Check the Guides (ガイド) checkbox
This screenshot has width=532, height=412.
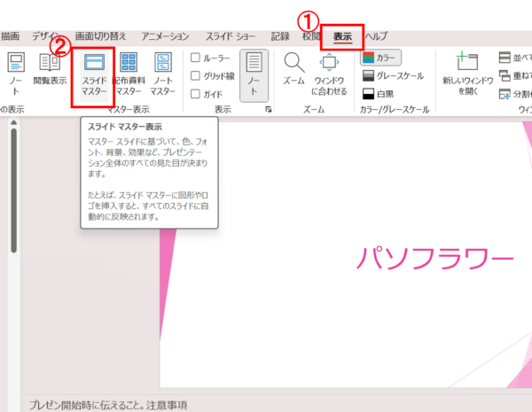tap(196, 93)
